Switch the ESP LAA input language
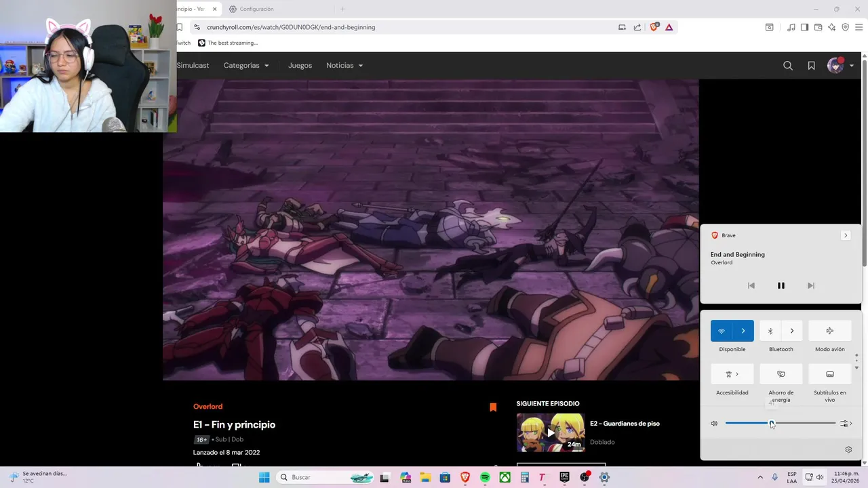This screenshot has width=868, height=488. tap(792, 477)
